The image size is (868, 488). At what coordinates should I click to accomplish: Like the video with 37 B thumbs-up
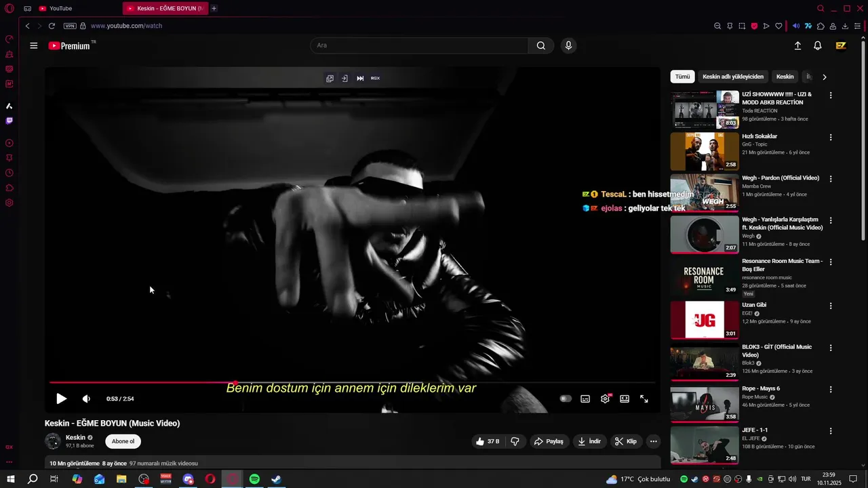tap(488, 441)
